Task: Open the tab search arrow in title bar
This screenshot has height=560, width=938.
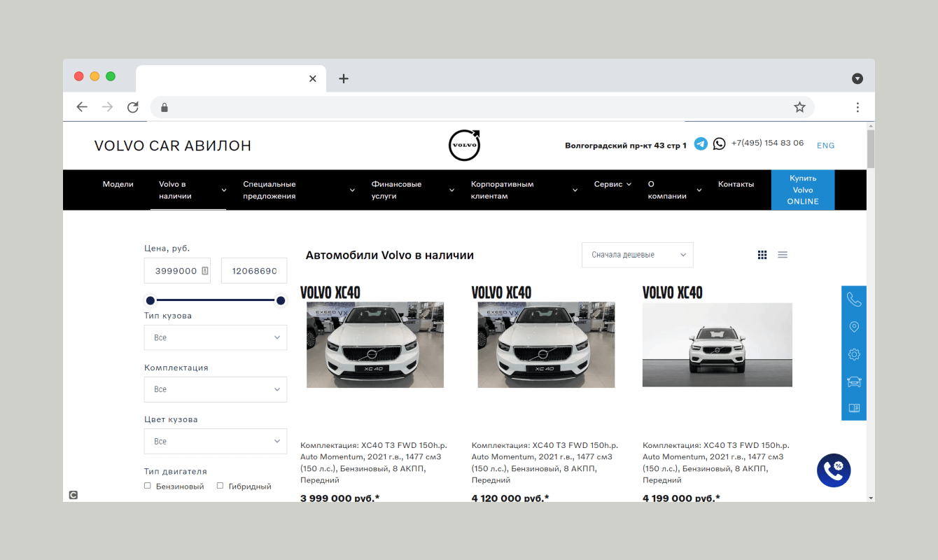Action: (x=857, y=78)
